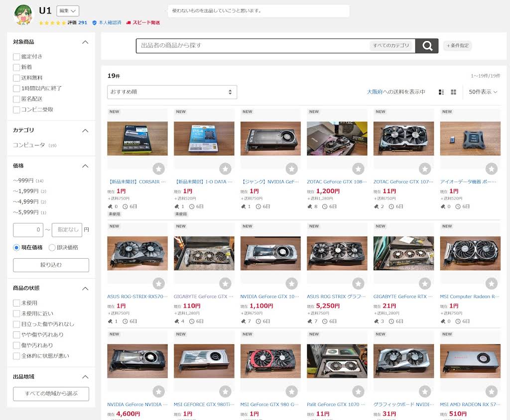The height and width of the screenshot is (420, 510).
Task: Click the 絞り込む filter button
Action: [x=51, y=265]
